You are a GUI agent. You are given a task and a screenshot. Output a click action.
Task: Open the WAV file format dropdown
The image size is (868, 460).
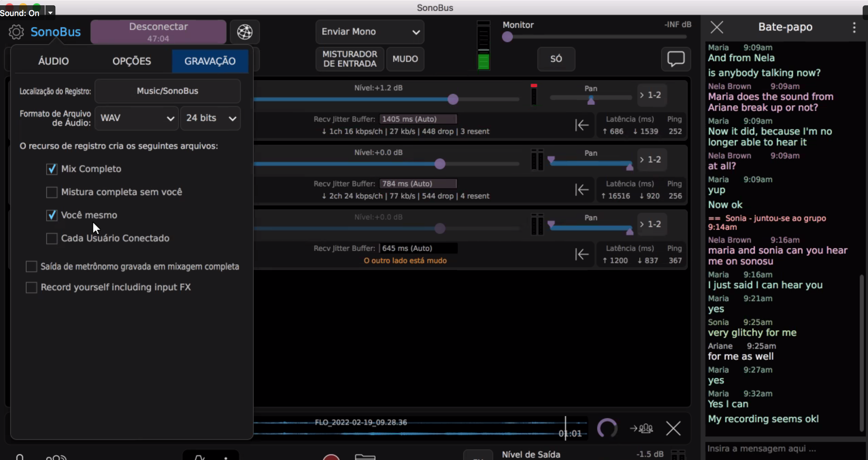pyautogui.click(x=136, y=118)
